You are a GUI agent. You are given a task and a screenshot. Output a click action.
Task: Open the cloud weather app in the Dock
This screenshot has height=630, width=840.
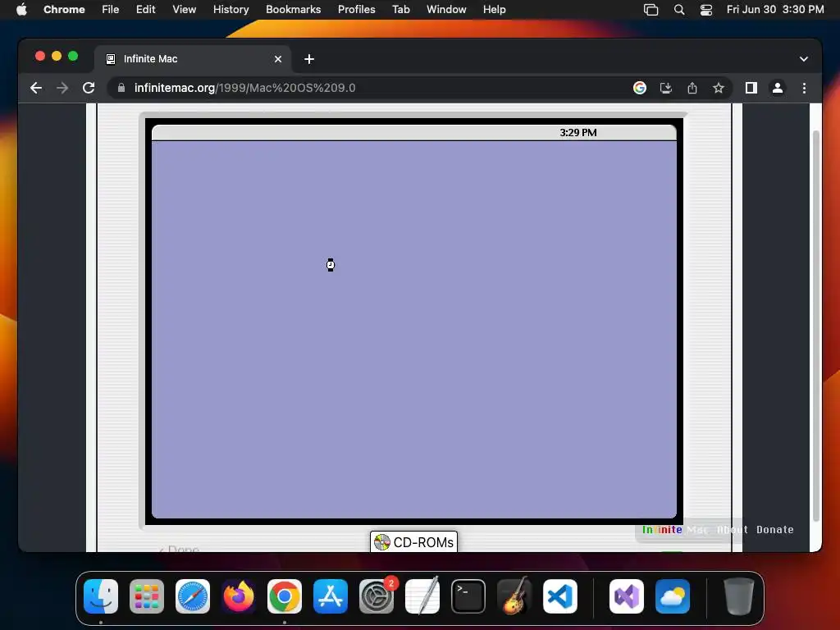tap(673, 596)
